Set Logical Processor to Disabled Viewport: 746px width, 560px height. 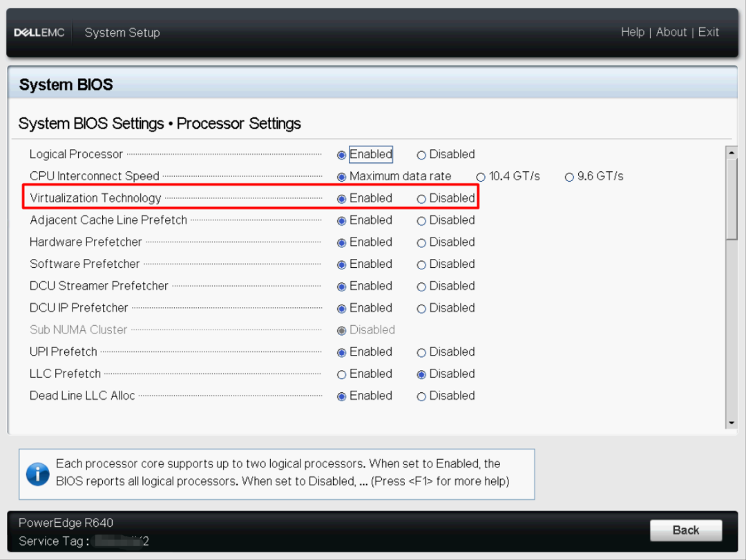tap(422, 155)
